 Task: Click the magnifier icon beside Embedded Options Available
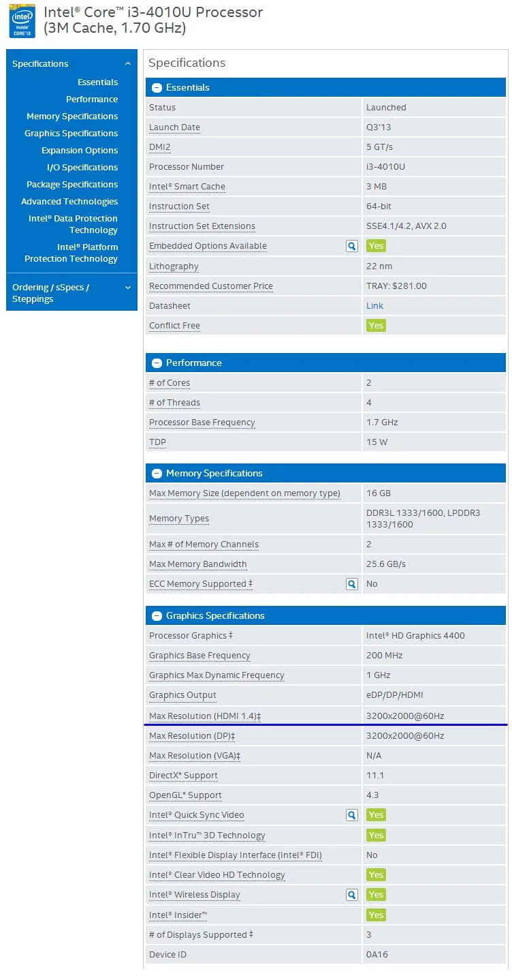(x=352, y=246)
